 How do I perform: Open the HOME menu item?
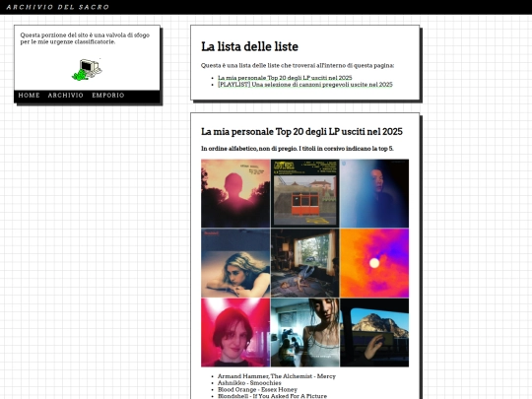point(30,96)
